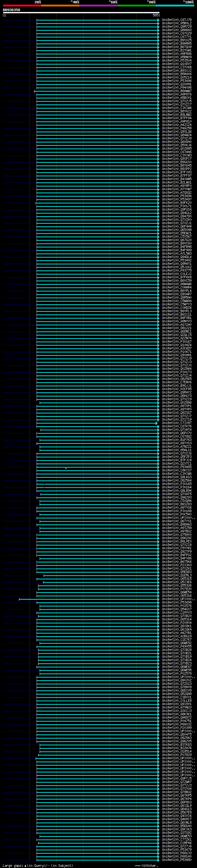197x868 pixels.
Task: Select the UniRef100_B7FJC8 label
Action: point(177,460)
